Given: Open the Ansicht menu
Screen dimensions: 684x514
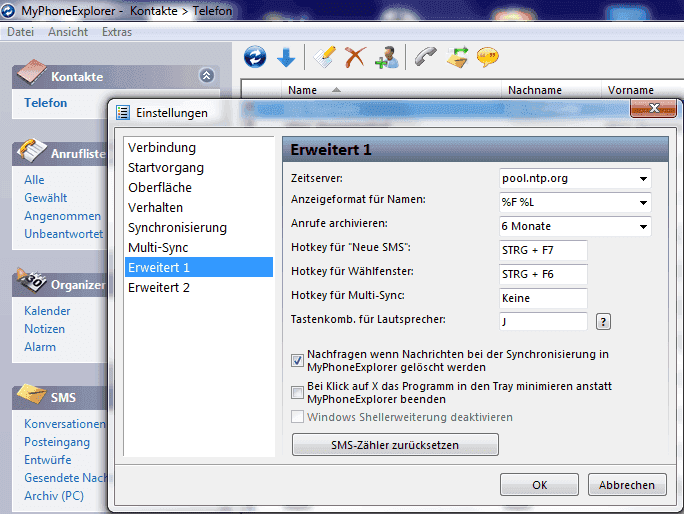Looking at the screenshot, I should click(x=68, y=32).
